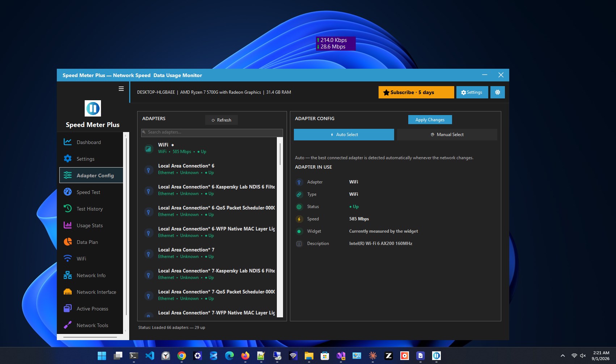This screenshot has width=616, height=364.
Task: Open the Usage Stats page
Action: point(91,225)
